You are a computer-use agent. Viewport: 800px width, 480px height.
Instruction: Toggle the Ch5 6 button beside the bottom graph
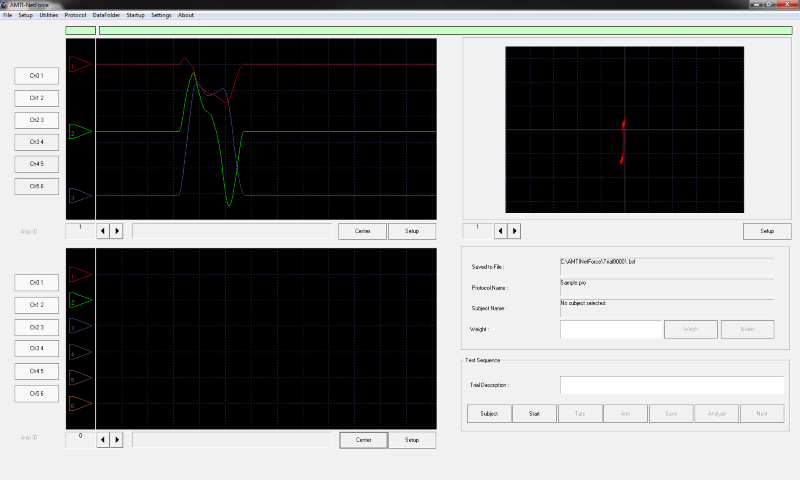[36, 393]
